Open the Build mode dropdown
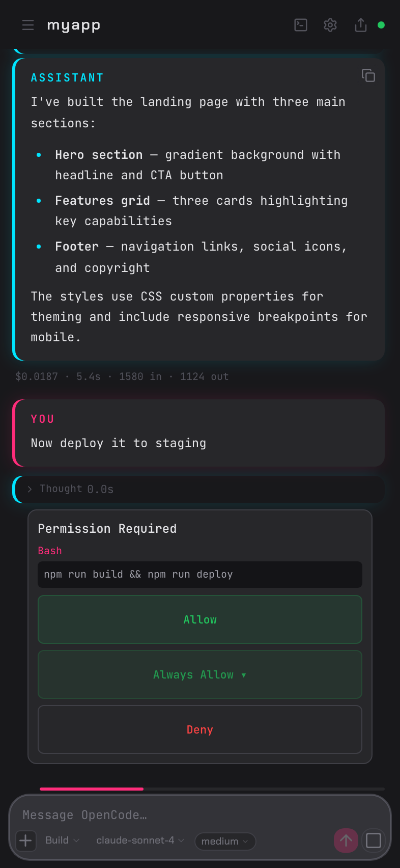Image resolution: width=400 pixels, height=868 pixels. [x=61, y=840]
